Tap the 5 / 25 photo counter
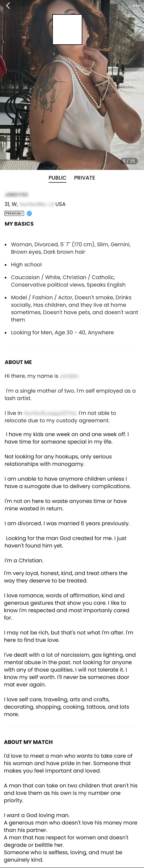The image size is (144, 868). 129,161
